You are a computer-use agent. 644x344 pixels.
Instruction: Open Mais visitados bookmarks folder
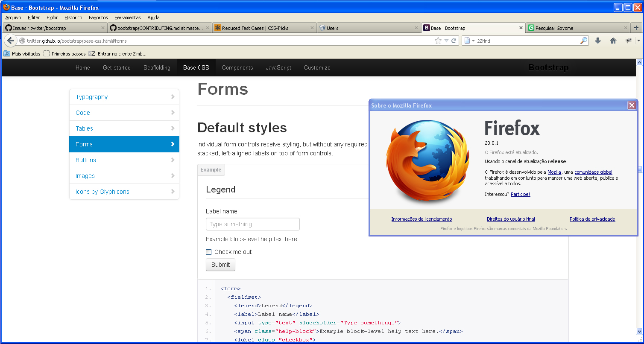point(22,54)
